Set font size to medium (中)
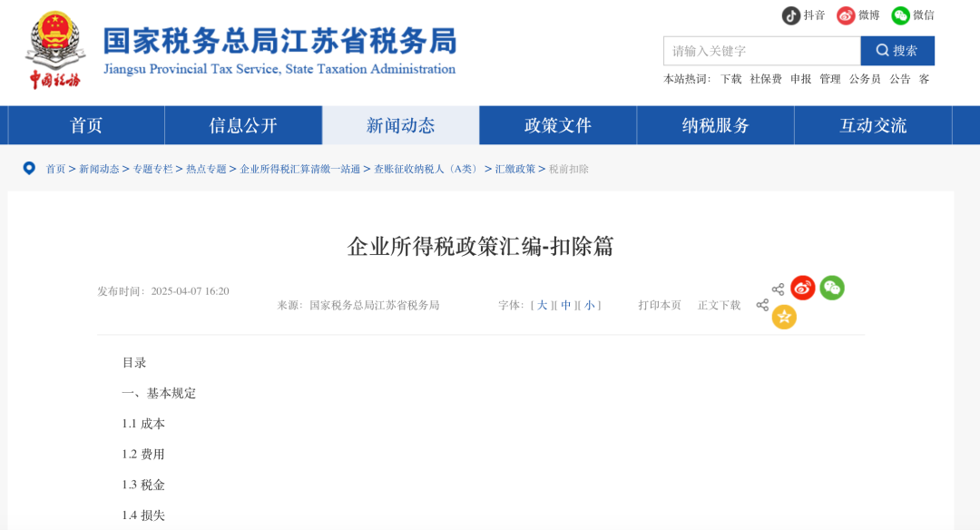Image resolution: width=980 pixels, height=530 pixels. (565, 305)
